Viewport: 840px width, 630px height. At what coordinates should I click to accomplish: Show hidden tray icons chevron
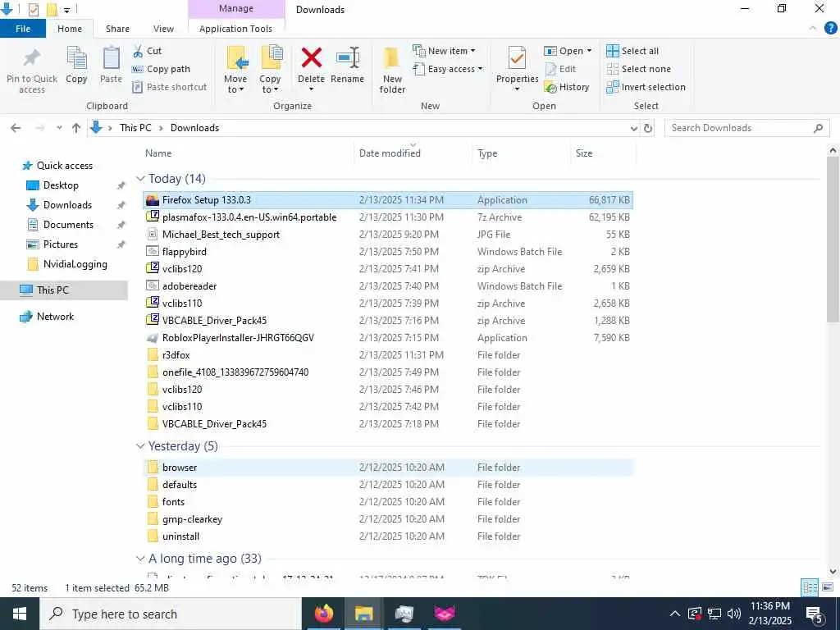coord(675,614)
